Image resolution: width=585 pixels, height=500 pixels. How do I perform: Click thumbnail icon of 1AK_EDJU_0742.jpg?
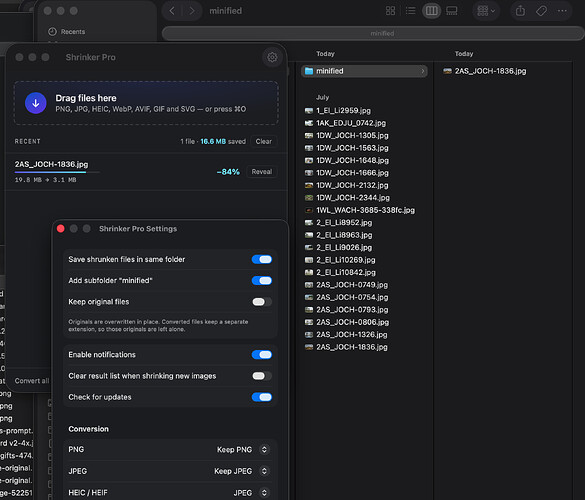click(x=309, y=123)
